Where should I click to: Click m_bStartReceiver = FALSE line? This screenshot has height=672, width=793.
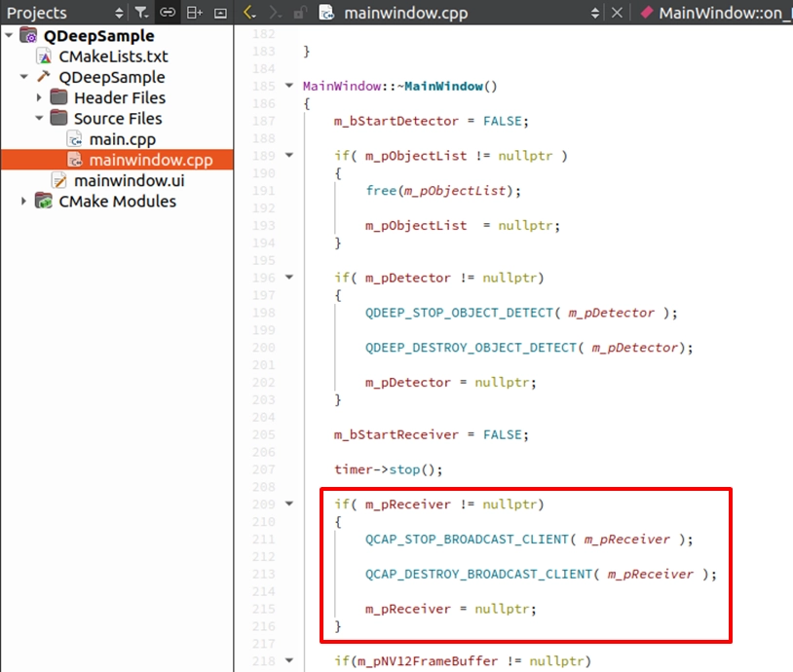click(x=431, y=435)
